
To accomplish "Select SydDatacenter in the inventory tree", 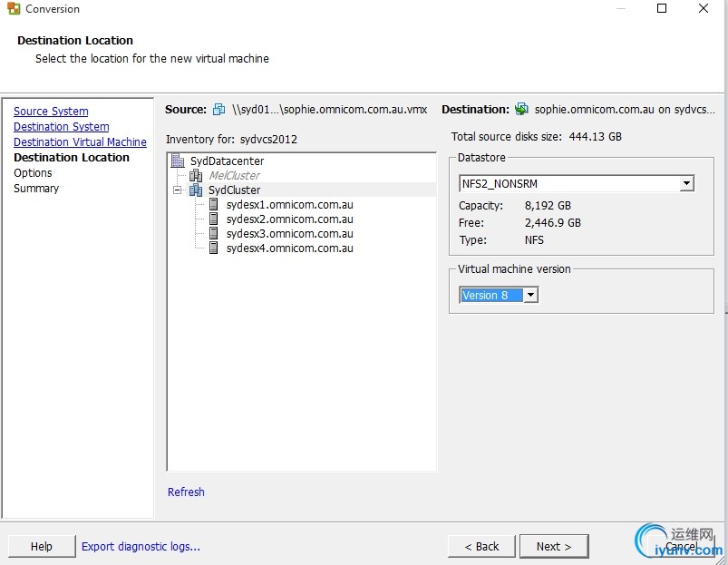I will click(227, 161).
